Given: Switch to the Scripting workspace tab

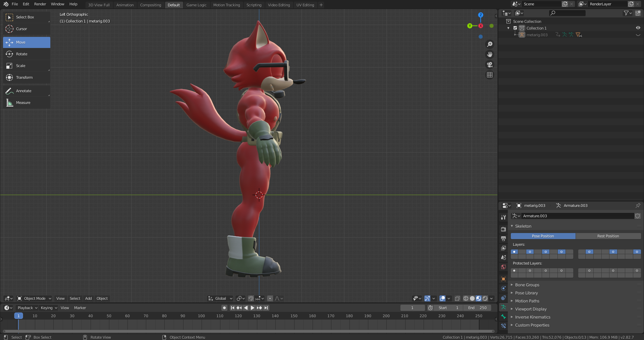Looking at the screenshot, I should 254,5.
